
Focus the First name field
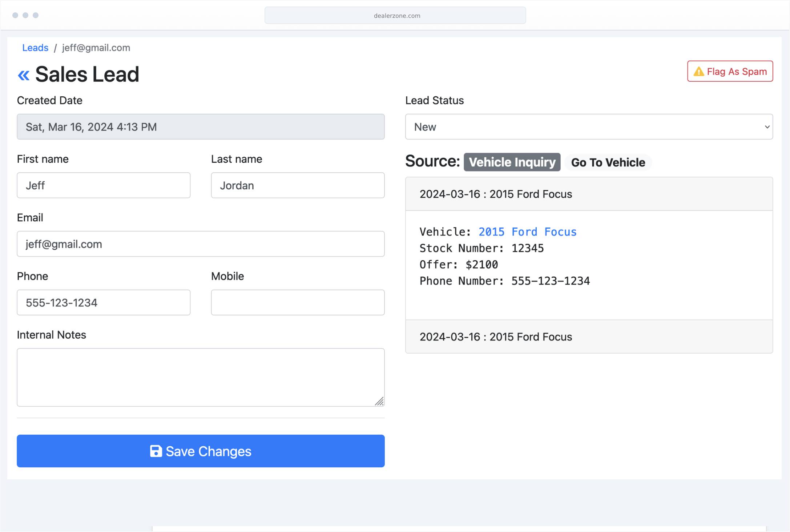click(104, 185)
